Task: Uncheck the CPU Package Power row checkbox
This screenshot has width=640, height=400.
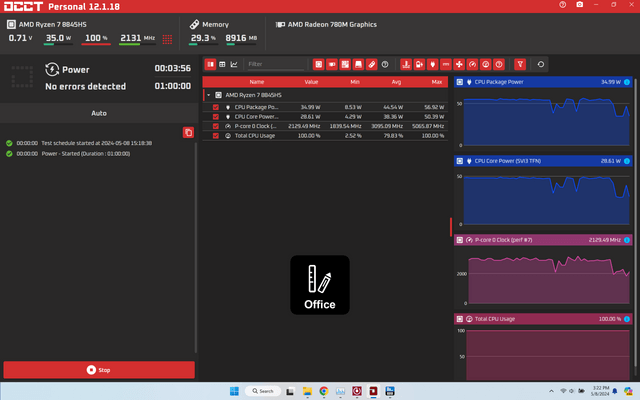Action: pos(216,107)
